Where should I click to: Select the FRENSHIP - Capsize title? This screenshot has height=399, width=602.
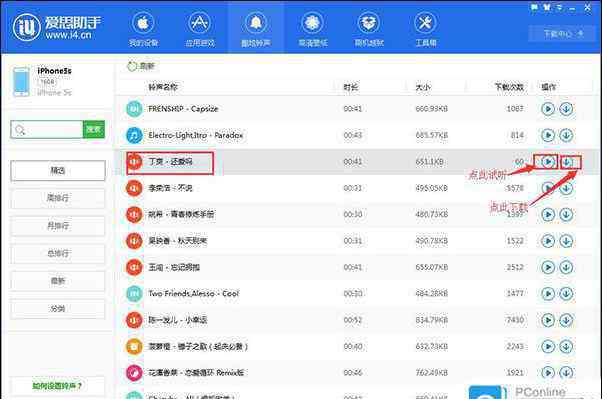183,109
